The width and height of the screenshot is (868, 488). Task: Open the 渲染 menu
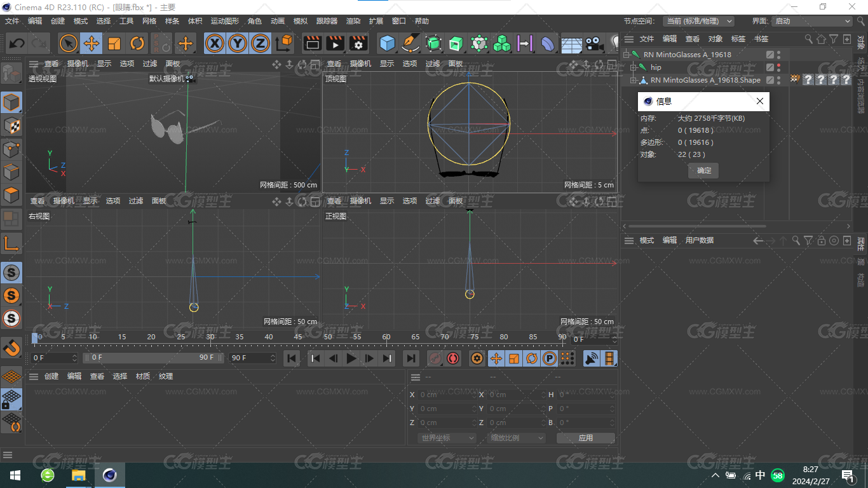(x=353, y=21)
